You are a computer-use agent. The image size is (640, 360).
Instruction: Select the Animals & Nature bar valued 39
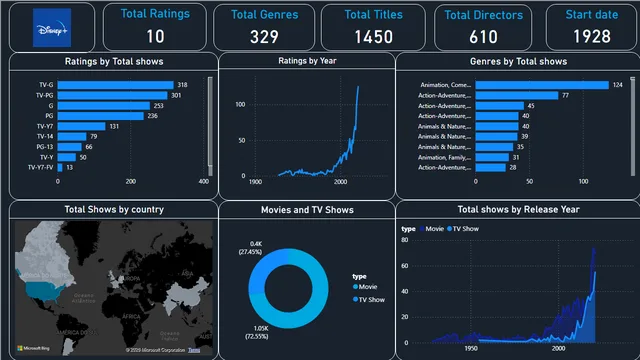[x=496, y=137]
